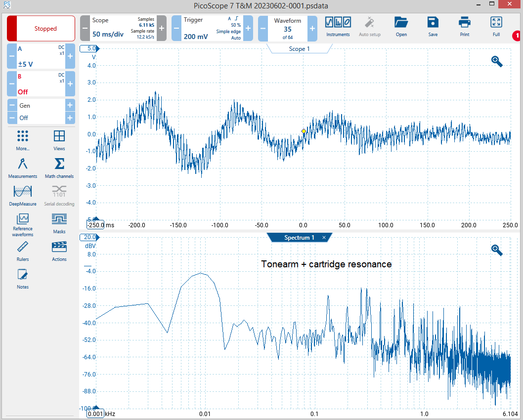Image resolution: width=523 pixels, height=420 pixels.
Task: Select the Masks tool
Action: pos(59,224)
